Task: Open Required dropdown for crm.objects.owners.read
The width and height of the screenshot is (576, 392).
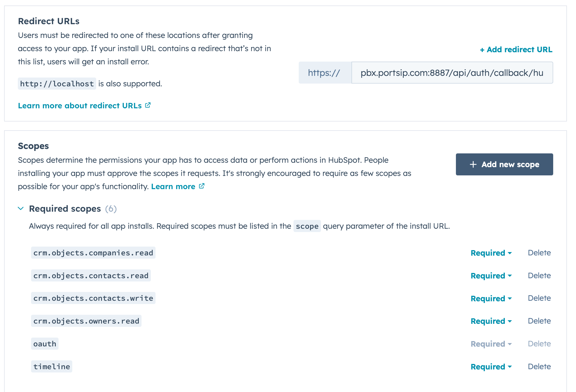Action: click(491, 321)
